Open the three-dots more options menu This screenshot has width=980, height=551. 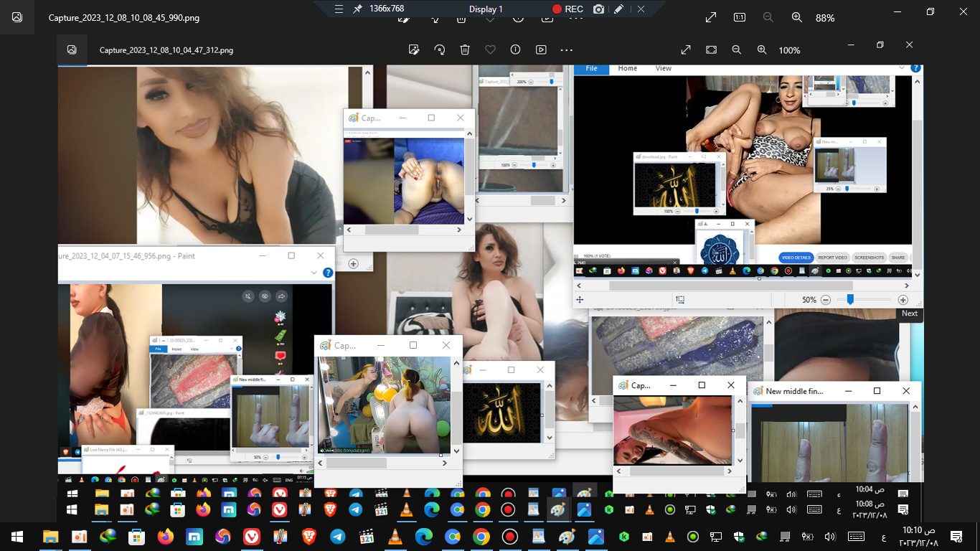(x=566, y=50)
